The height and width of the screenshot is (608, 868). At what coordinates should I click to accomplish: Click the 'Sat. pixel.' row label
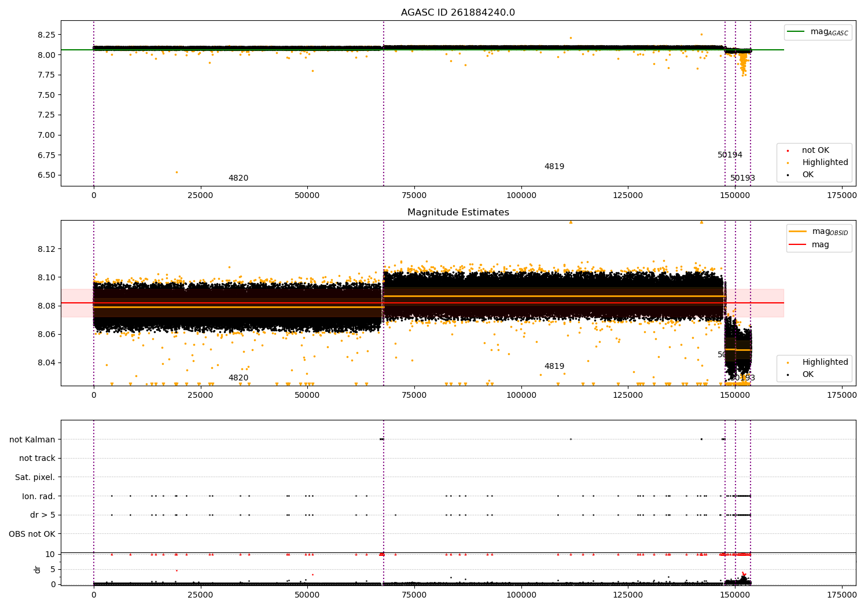[x=35, y=477]
